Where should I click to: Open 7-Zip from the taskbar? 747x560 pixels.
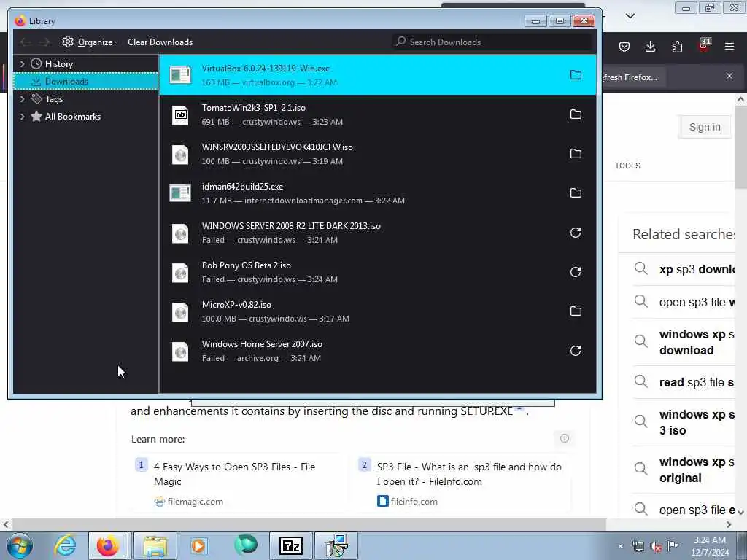pos(290,545)
